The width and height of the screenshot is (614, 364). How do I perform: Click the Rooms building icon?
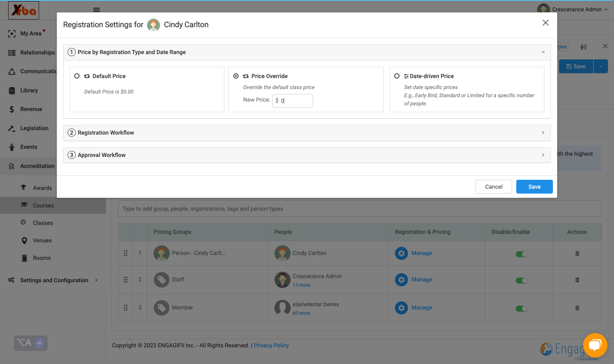coord(24,258)
